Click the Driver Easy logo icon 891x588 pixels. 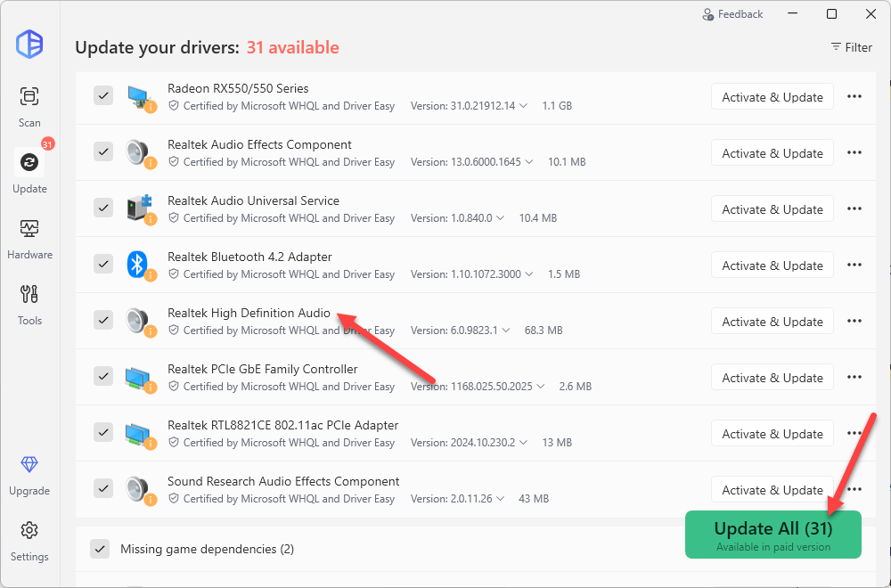click(x=29, y=44)
